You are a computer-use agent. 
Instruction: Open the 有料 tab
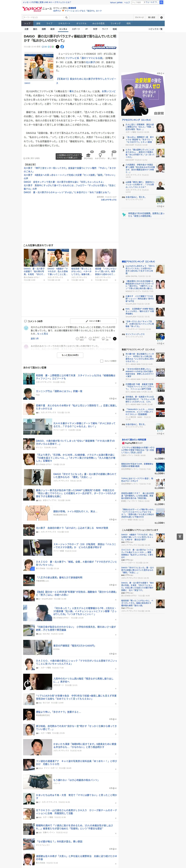point(128,23)
